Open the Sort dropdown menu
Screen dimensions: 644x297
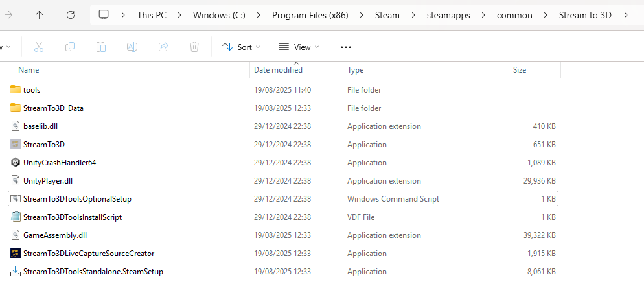pyautogui.click(x=241, y=47)
